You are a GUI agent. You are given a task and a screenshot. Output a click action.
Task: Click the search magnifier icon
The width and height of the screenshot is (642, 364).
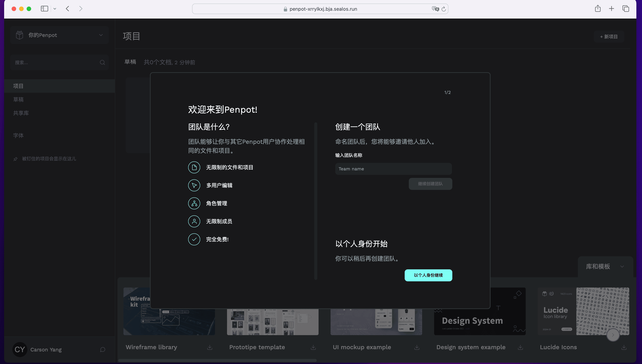click(102, 62)
